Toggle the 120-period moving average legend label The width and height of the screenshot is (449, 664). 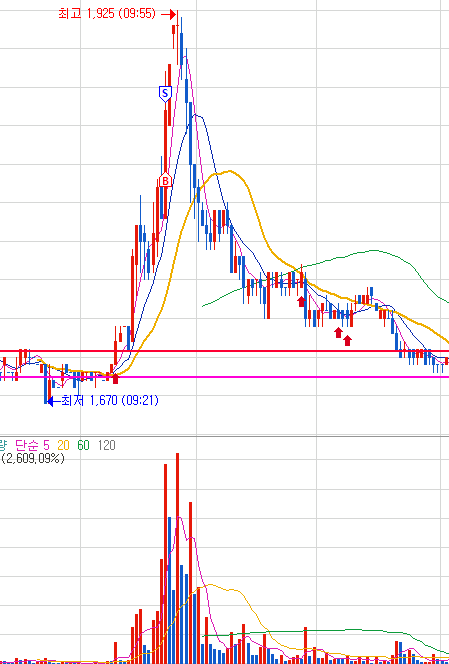[106, 445]
